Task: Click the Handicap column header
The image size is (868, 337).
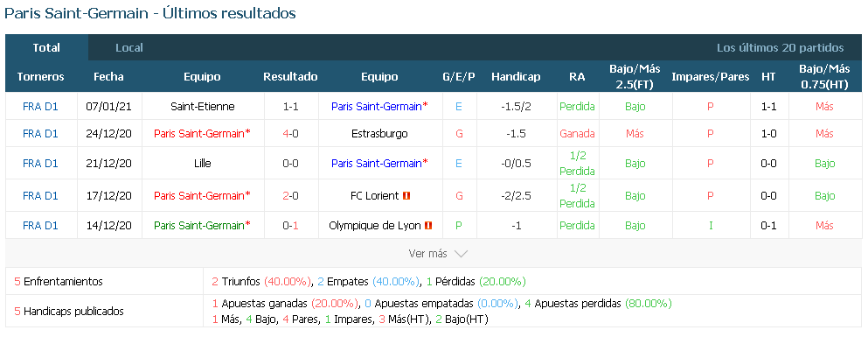Action: 516,77
